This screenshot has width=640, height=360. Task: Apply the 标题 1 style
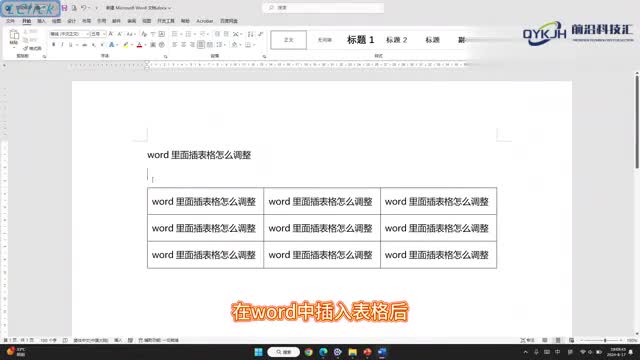[360, 40]
